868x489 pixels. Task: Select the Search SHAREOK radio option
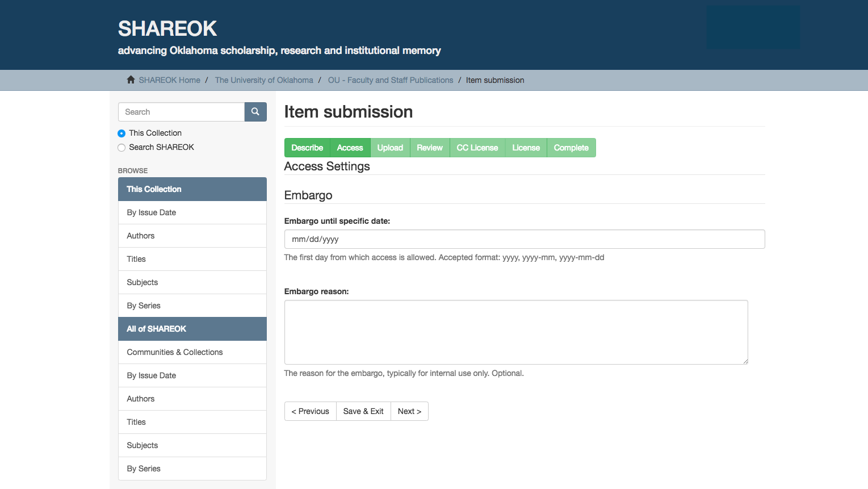(121, 148)
